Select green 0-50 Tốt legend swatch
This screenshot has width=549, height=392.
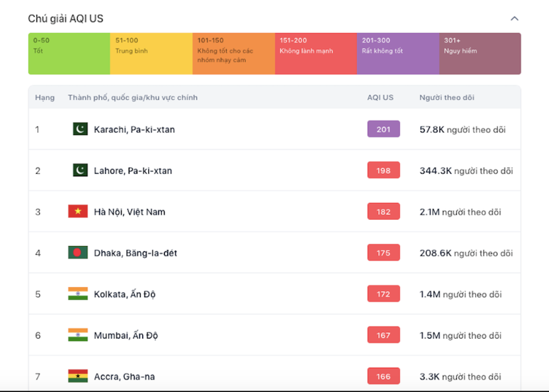pos(69,54)
